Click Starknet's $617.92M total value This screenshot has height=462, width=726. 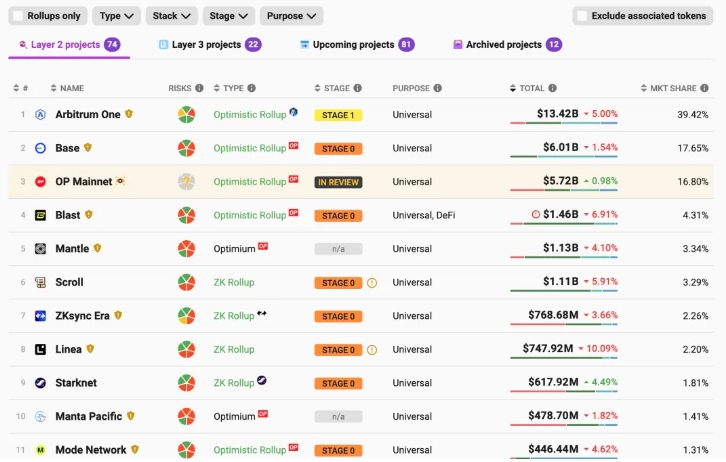(x=553, y=382)
